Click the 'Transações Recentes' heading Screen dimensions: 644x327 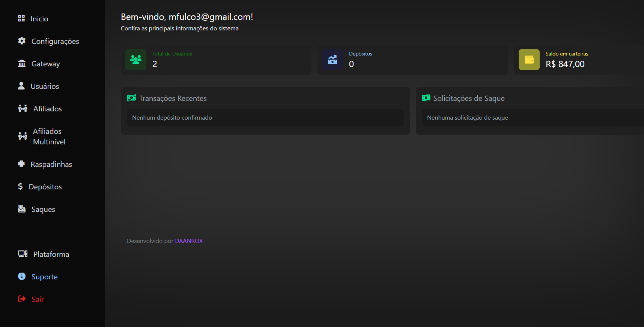[x=173, y=98]
